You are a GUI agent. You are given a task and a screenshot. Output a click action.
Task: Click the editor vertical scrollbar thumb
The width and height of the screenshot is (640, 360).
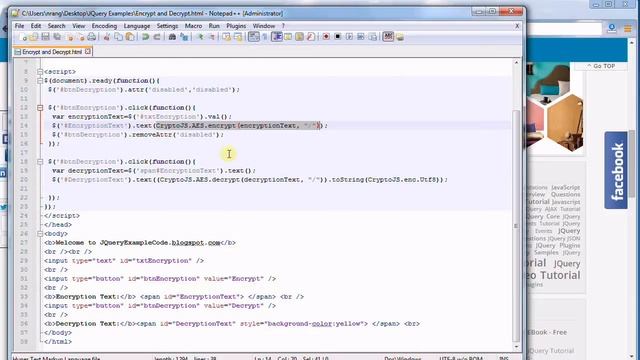pyautogui.click(x=516, y=226)
